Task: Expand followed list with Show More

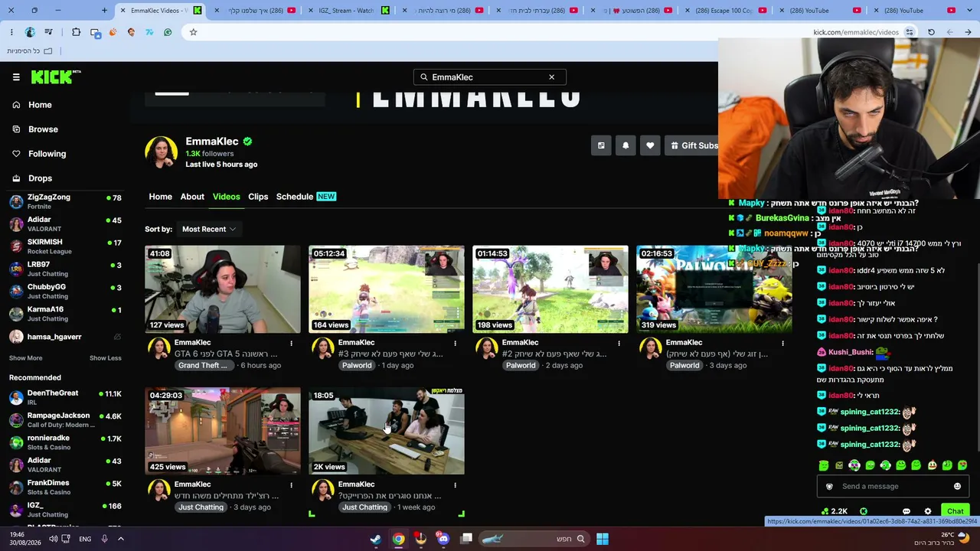Action: (25, 358)
